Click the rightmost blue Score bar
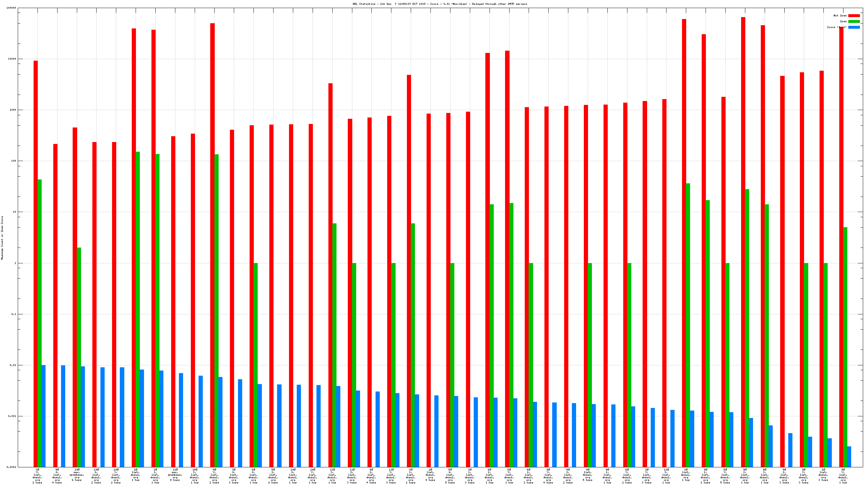The height and width of the screenshot is (488, 868). pos(849,457)
